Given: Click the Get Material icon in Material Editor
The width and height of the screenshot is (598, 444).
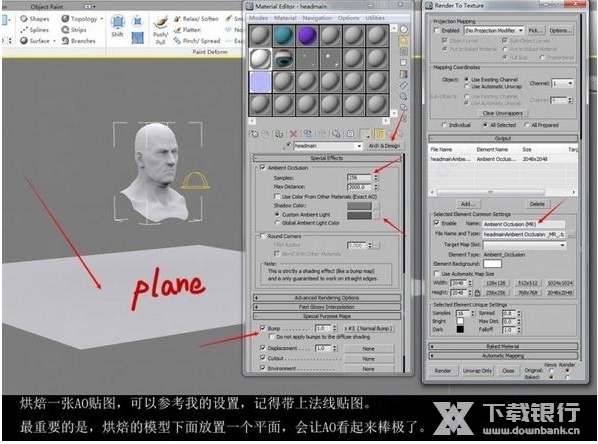Looking at the screenshot, I should click(255, 134).
